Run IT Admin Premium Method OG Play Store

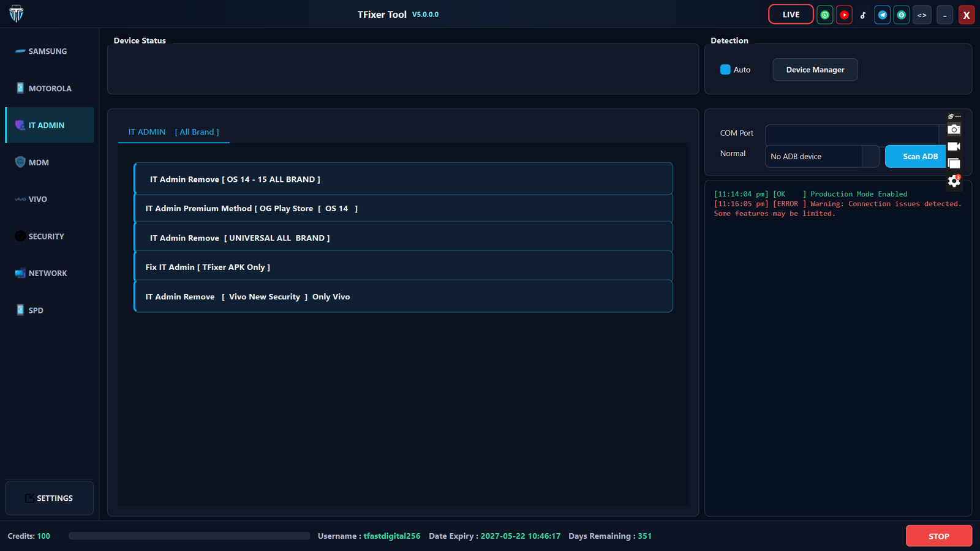pos(403,208)
